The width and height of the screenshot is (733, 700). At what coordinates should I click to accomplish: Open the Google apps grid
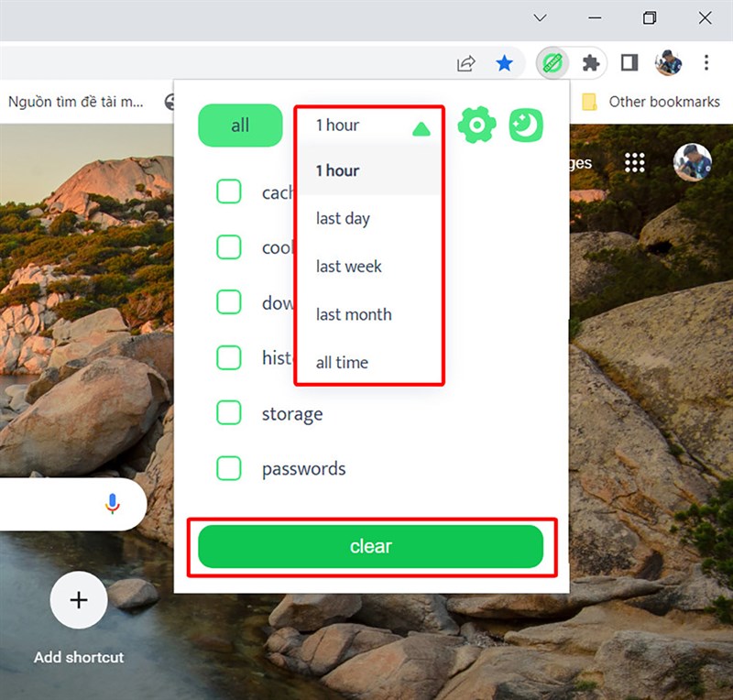click(634, 162)
